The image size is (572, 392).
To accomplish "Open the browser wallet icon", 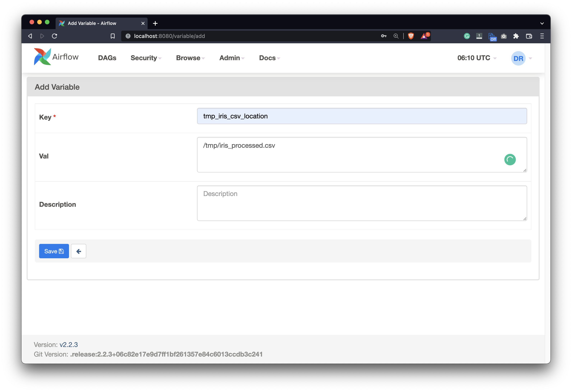I will pyautogui.click(x=529, y=36).
